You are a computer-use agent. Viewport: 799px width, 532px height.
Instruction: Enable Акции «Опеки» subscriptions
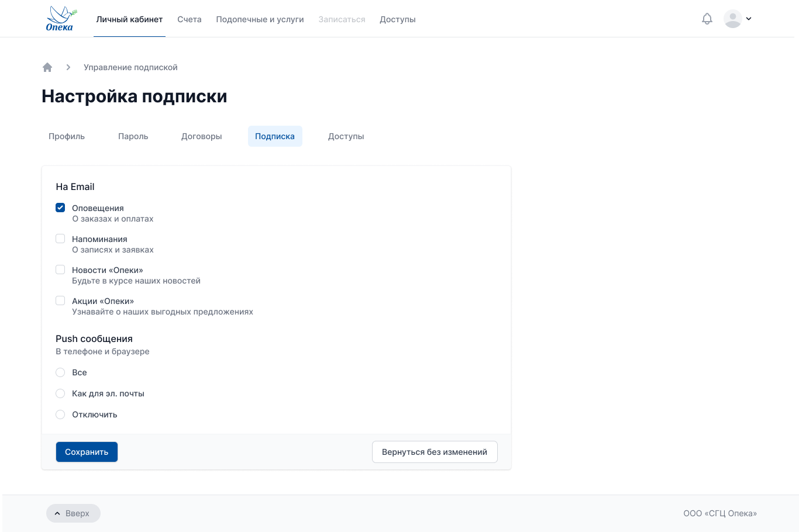point(60,300)
